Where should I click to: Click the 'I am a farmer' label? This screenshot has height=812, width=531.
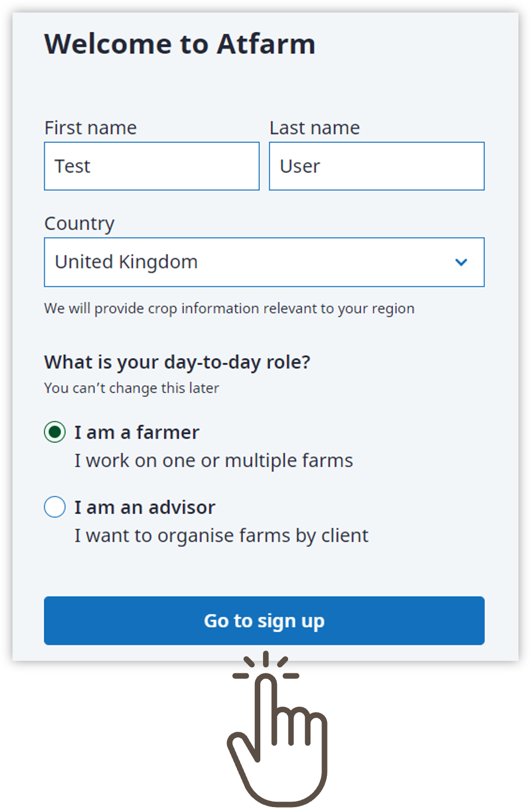[x=137, y=432]
